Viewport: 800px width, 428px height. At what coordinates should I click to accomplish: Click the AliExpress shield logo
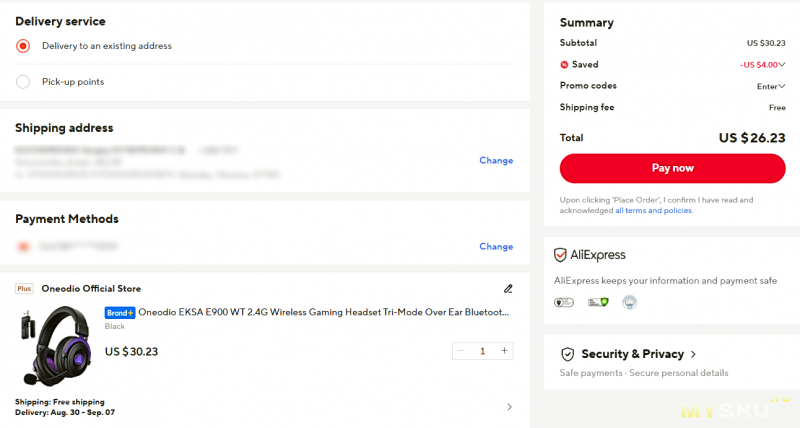(560, 255)
